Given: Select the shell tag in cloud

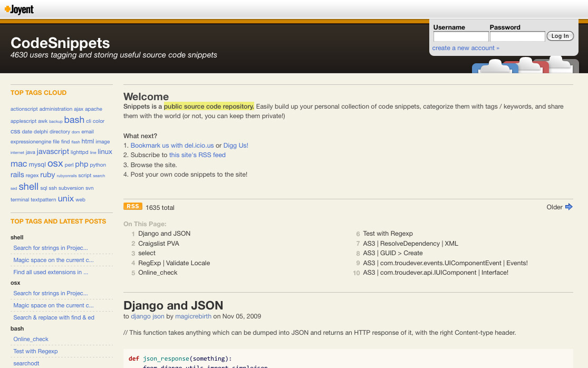Looking at the screenshot, I should tap(28, 187).
